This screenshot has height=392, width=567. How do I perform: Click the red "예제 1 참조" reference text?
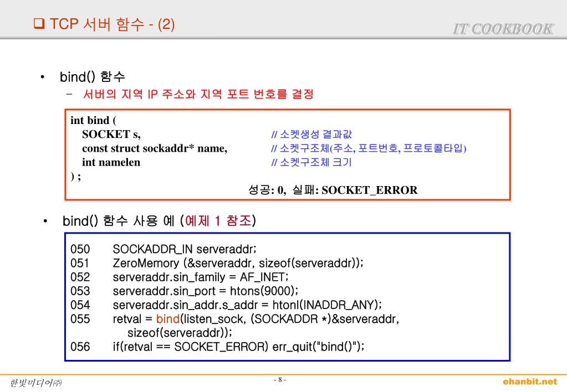(x=218, y=220)
